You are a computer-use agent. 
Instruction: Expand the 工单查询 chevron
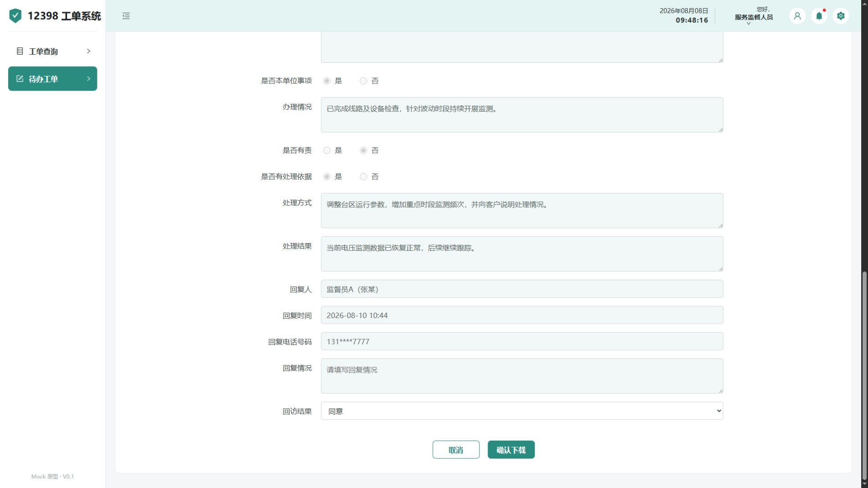[88, 51]
